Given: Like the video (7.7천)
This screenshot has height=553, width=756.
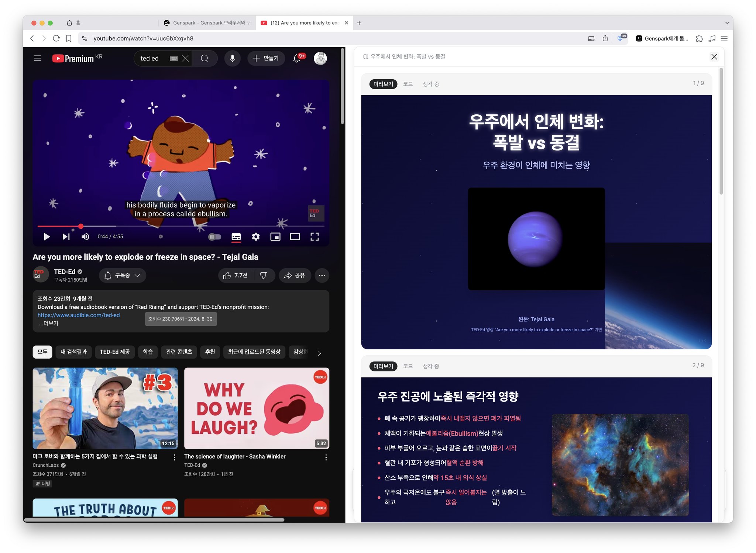Looking at the screenshot, I should click(236, 275).
